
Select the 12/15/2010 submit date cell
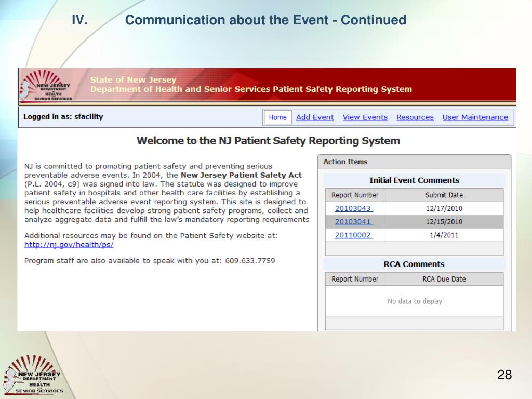click(444, 222)
